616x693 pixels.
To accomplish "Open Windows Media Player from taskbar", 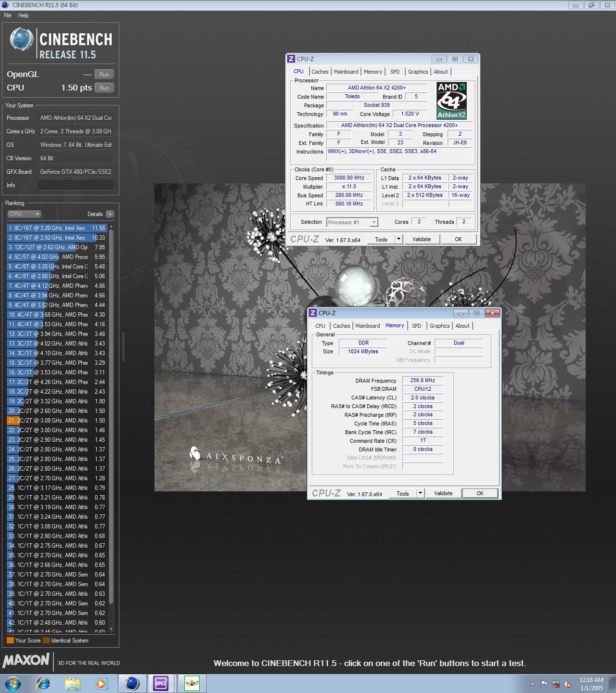I will [102, 683].
